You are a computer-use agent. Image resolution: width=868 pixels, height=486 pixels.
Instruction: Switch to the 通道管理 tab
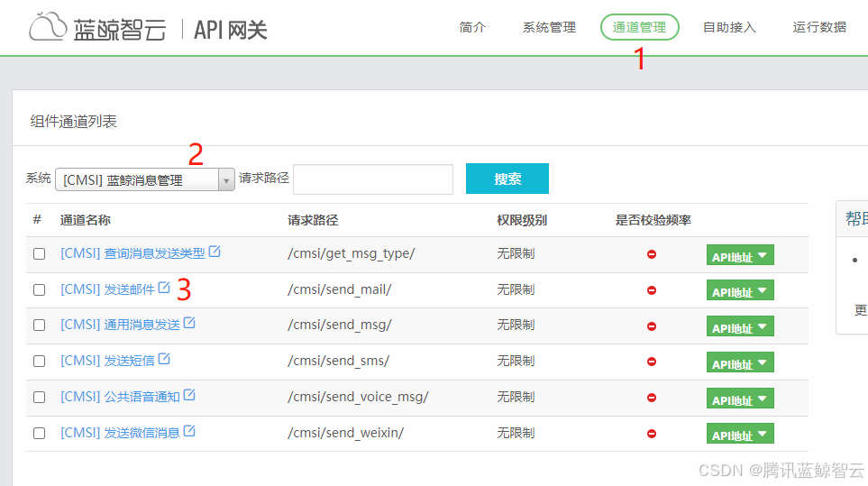tap(639, 27)
